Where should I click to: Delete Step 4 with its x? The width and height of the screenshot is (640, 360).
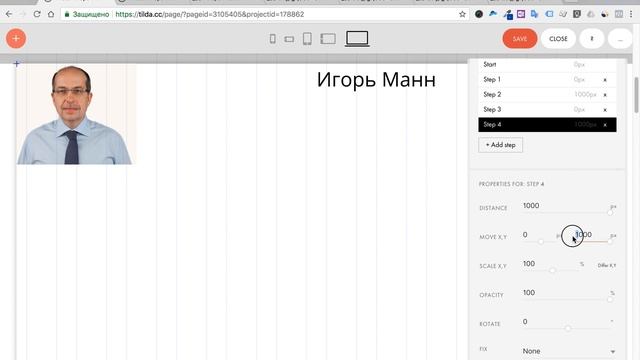coord(605,125)
